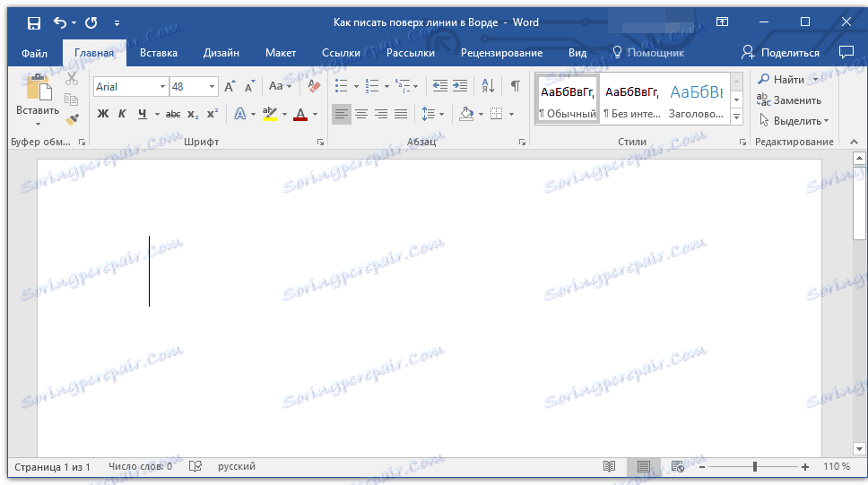Toggle underline formatting (Ч)
The image size is (868, 485).
pyautogui.click(x=143, y=114)
